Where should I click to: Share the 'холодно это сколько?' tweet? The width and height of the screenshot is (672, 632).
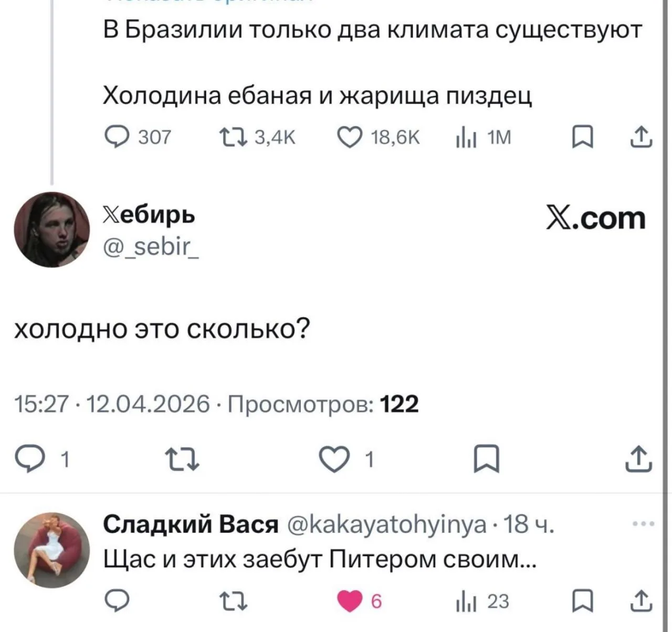pyautogui.click(x=638, y=458)
